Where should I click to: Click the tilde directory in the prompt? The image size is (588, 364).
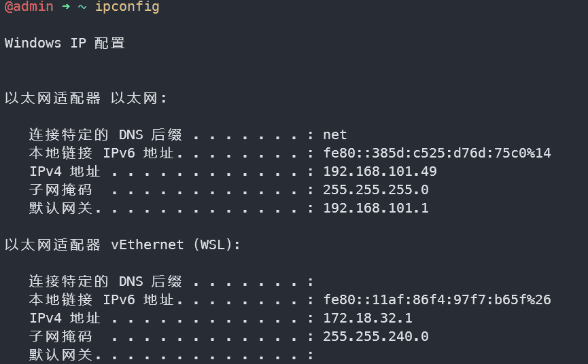pos(82,7)
